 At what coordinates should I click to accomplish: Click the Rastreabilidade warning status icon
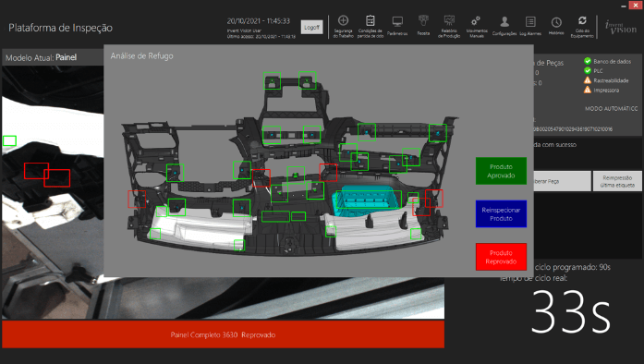588,80
